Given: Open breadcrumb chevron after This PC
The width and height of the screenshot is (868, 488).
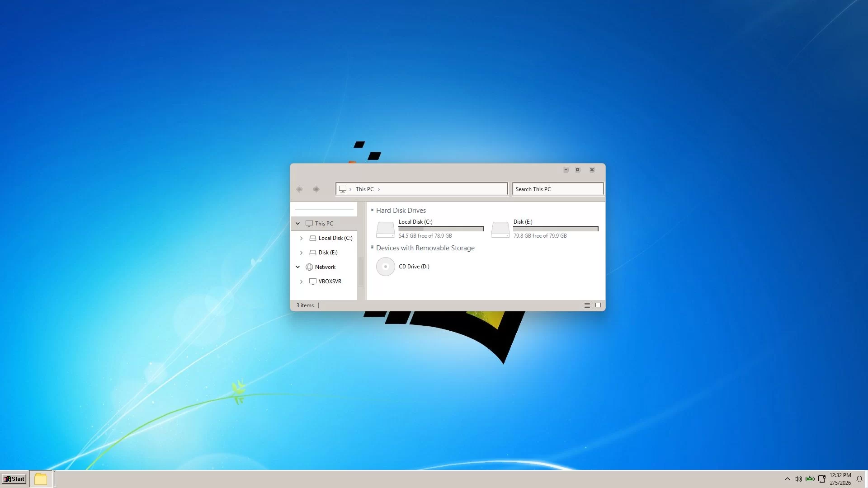Looking at the screenshot, I should click(x=379, y=189).
